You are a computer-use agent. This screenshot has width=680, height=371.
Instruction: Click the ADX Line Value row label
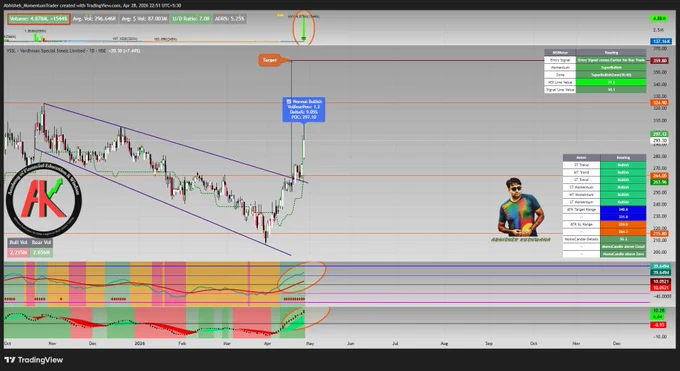[560, 82]
